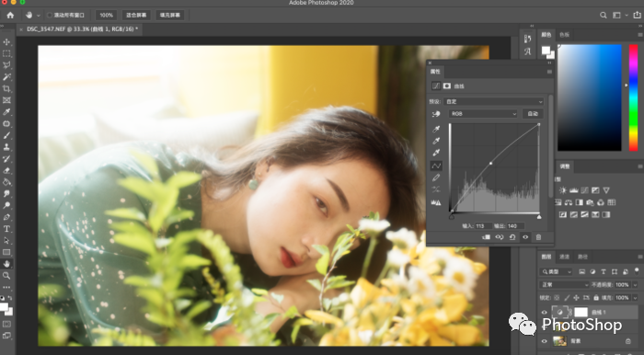Screen dimensions: 644x355
Task: Select the Layers tab
Action: click(x=546, y=257)
